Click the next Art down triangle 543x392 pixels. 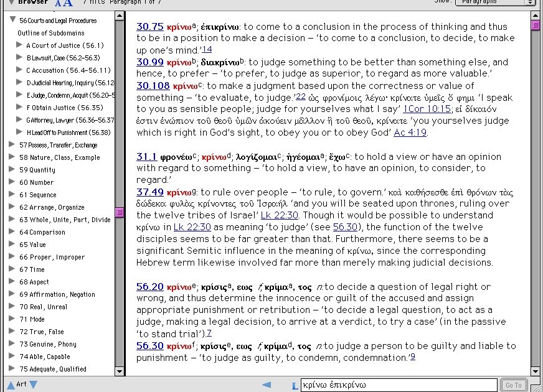(x=33, y=385)
